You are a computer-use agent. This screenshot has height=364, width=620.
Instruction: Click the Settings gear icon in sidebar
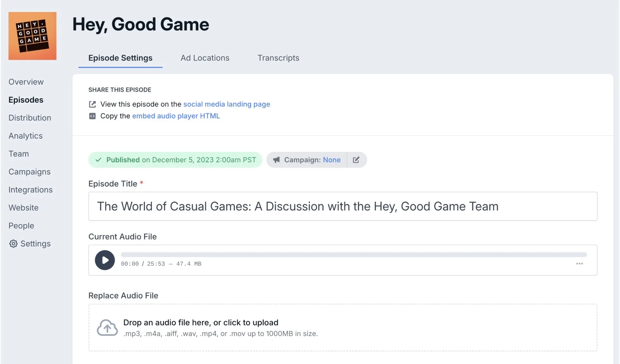(x=14, y=244)
